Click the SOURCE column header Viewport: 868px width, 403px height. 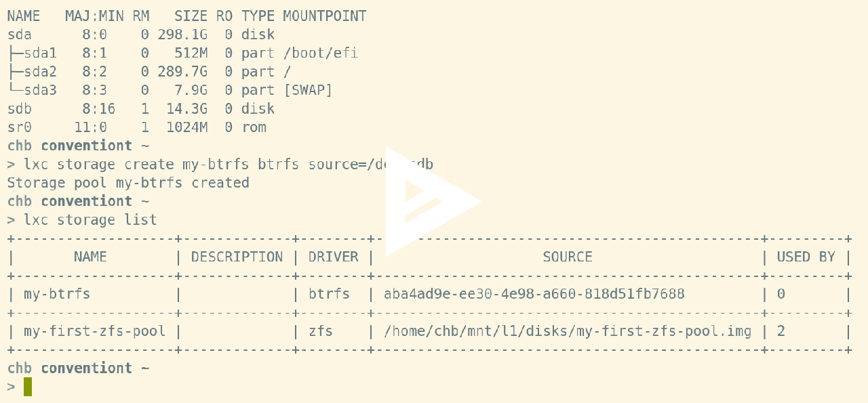[568, 257]
